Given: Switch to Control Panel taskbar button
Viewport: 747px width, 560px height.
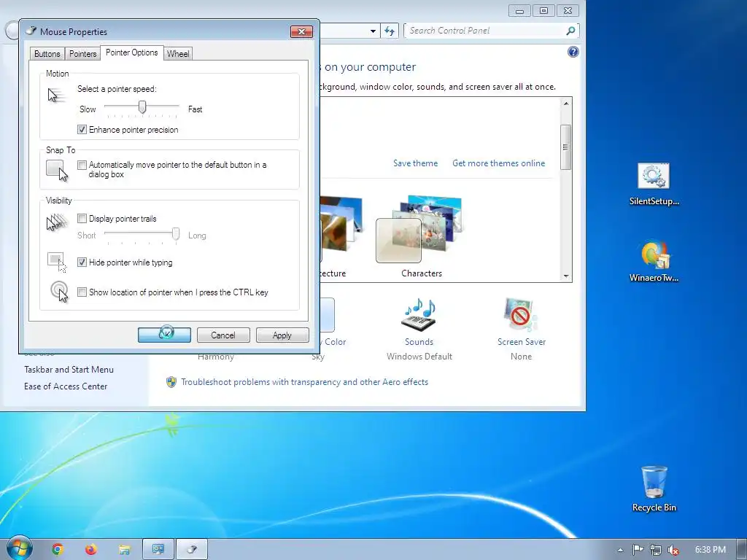Looking at the screenshot, I should pos(158,550).
